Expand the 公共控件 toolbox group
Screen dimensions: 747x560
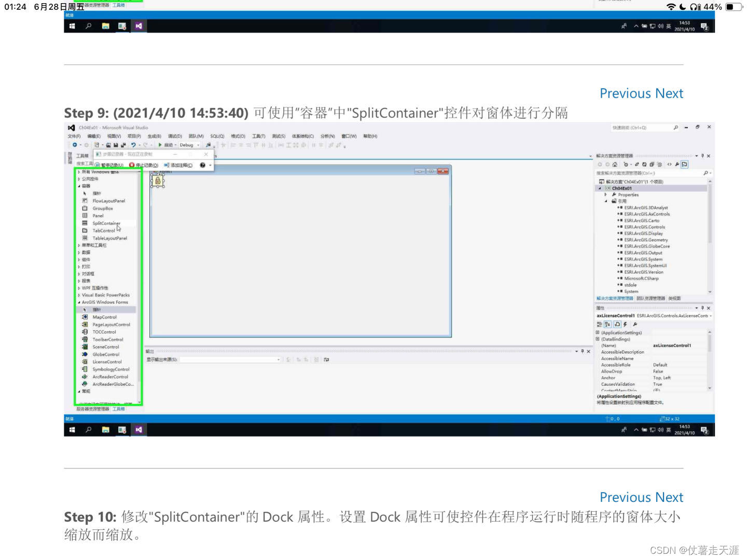[79, 178]
